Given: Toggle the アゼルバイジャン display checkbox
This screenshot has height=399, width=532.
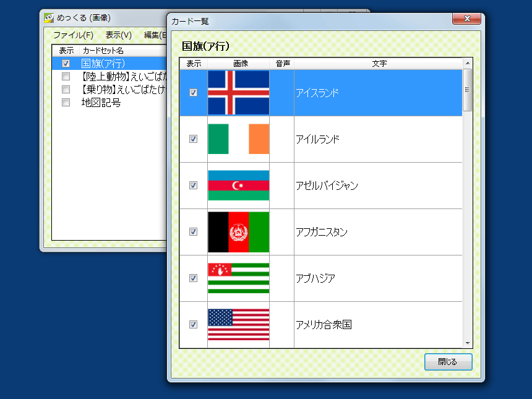Looking at the screenshot, I should 194,185.
